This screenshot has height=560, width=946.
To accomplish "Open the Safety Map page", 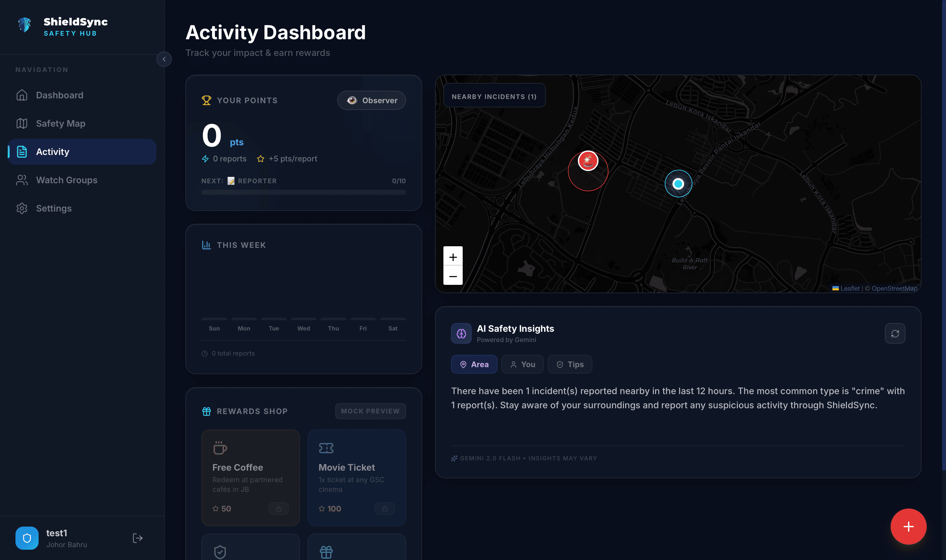I will coord(60,123).
